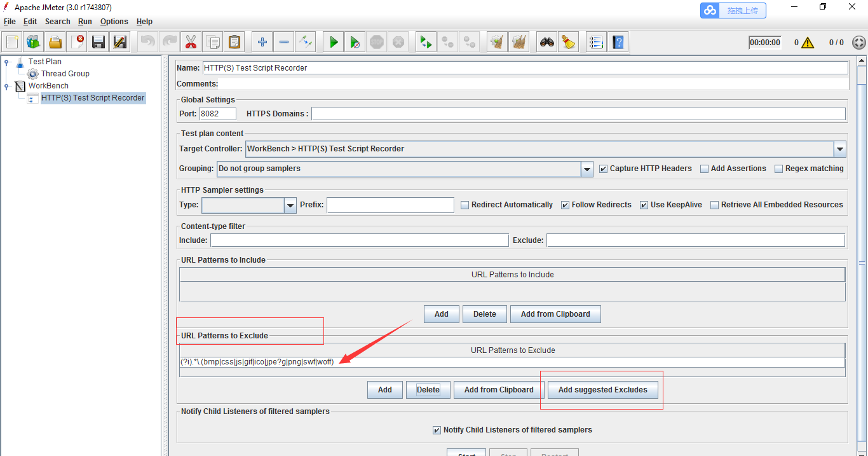Screen dimensions: 868x456
Task: Click Add under URL Patterns to Exclude
Action: 385,390
